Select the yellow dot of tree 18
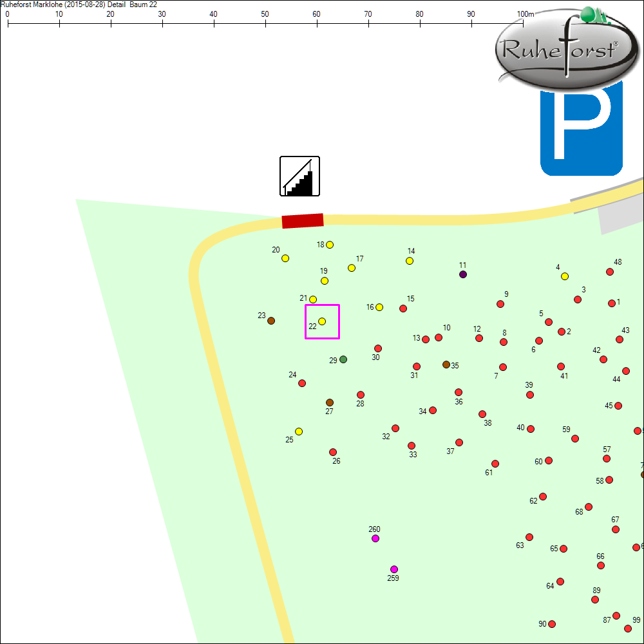The height and width of the screenshot is (644, 644). click(330, 245)
